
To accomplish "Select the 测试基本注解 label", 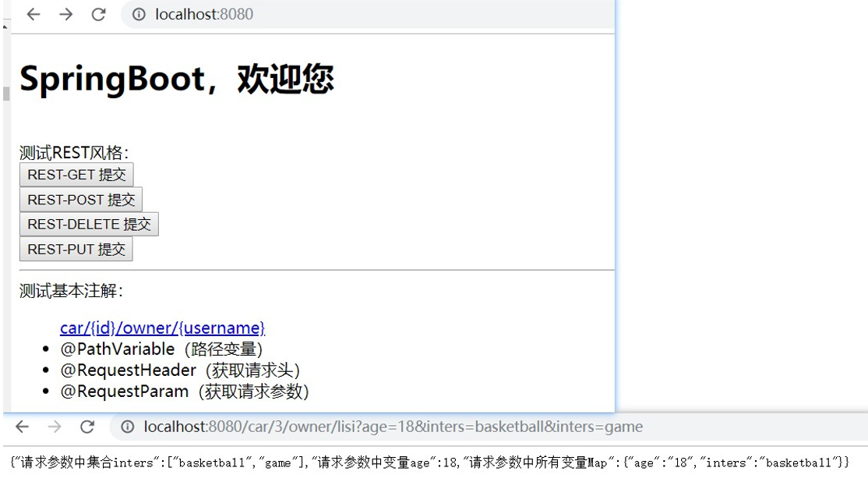I will (x=72, y=290).
